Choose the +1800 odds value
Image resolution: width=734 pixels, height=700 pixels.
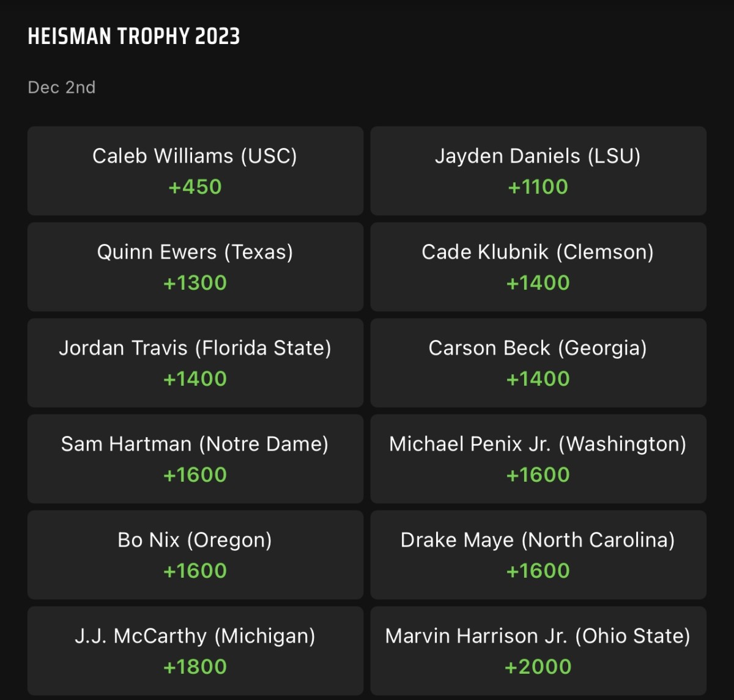tap(195, 667)
